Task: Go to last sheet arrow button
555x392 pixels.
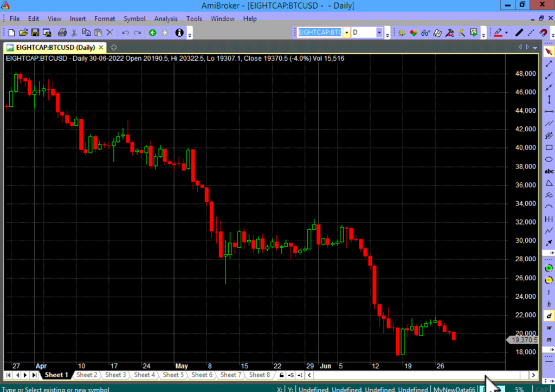Action: point(34,375)
